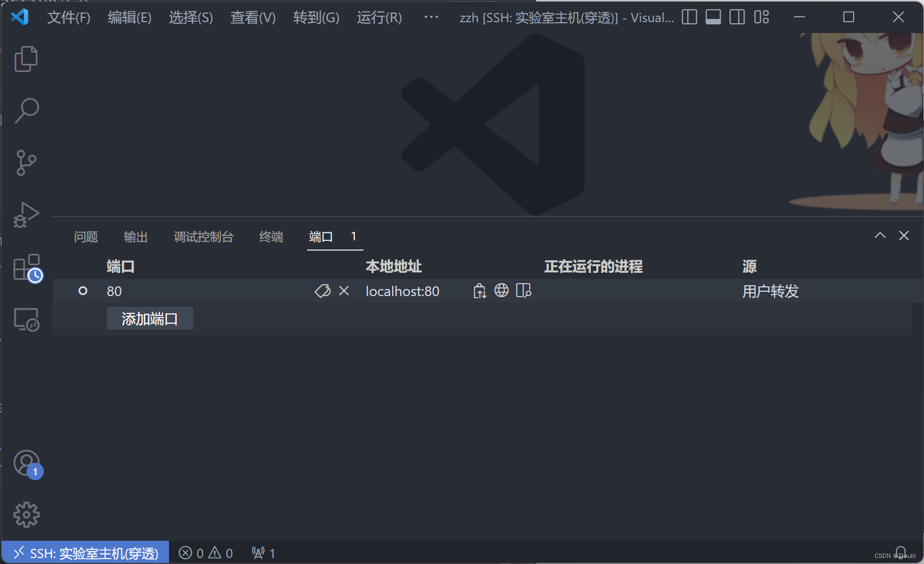924x564 pixels.
Task: Open the 选择(S) menu
Action: tap(191, 17)
